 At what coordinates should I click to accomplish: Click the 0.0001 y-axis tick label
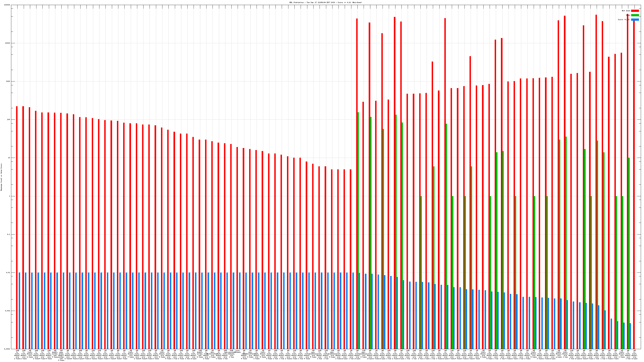(7, 349)
